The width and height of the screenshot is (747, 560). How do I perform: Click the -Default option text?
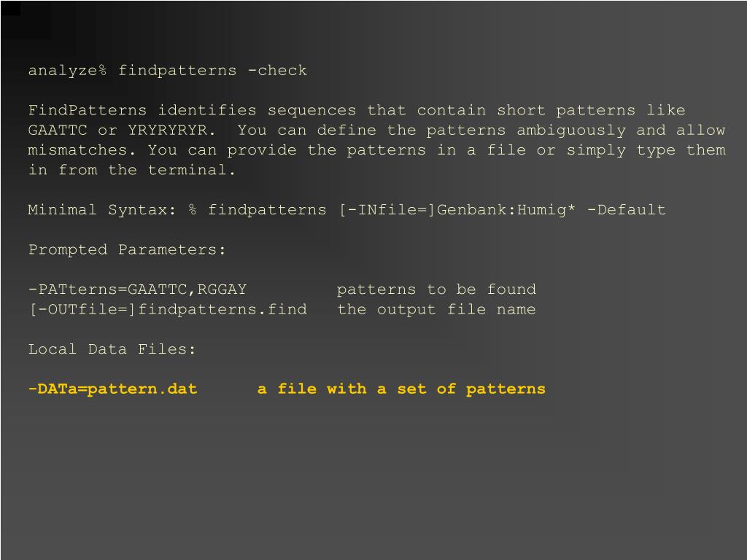point(627,210)
